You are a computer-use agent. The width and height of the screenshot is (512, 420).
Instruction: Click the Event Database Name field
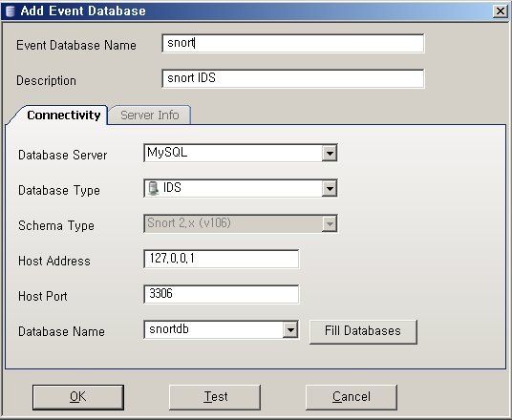point(293,43)
